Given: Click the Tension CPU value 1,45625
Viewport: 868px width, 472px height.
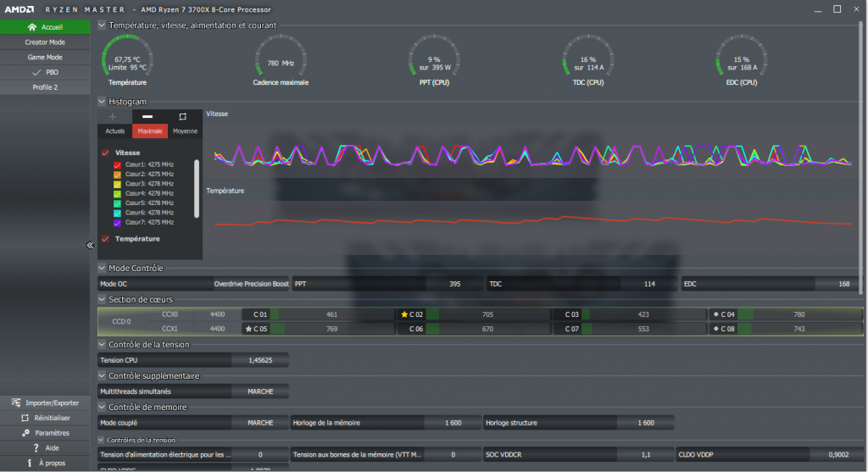Looking at the screenshot, I should 260,360.
